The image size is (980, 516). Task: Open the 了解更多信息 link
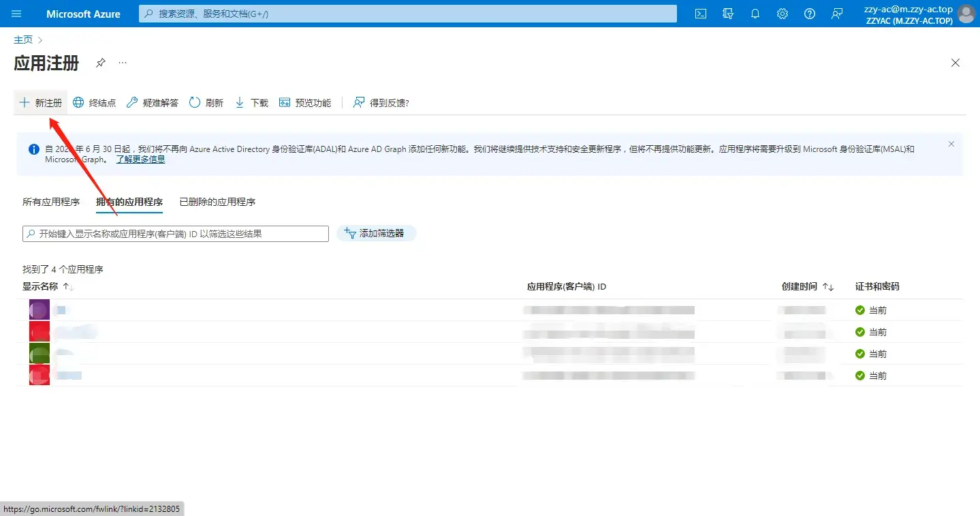(x=140, y=160)
